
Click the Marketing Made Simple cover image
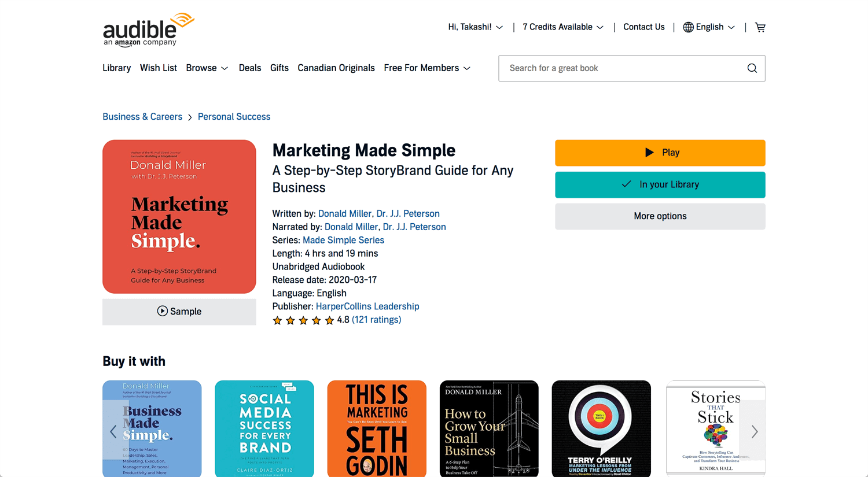point(179,217)
